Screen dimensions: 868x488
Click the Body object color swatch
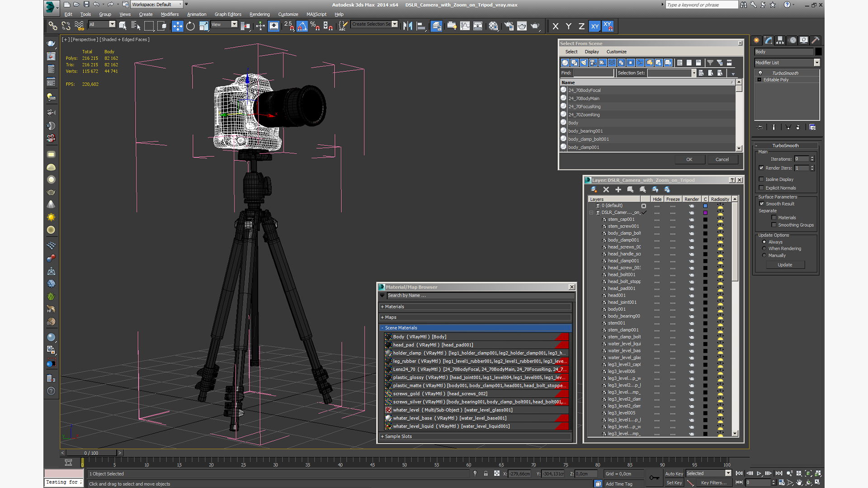(x=818, y=52)
